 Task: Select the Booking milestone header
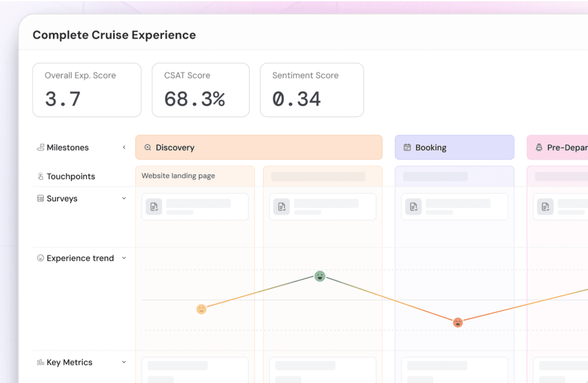tap(455, 148)
